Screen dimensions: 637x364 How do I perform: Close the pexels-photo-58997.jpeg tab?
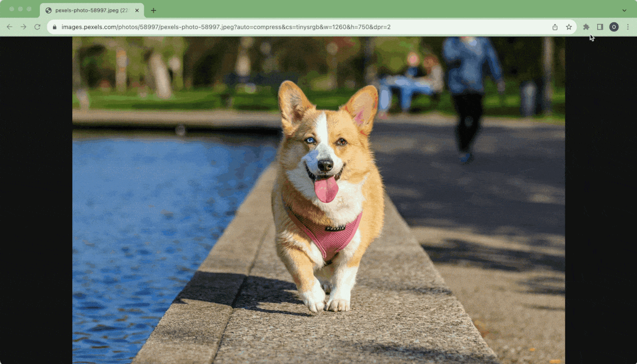pyautogui.click(x=136, y=10)
